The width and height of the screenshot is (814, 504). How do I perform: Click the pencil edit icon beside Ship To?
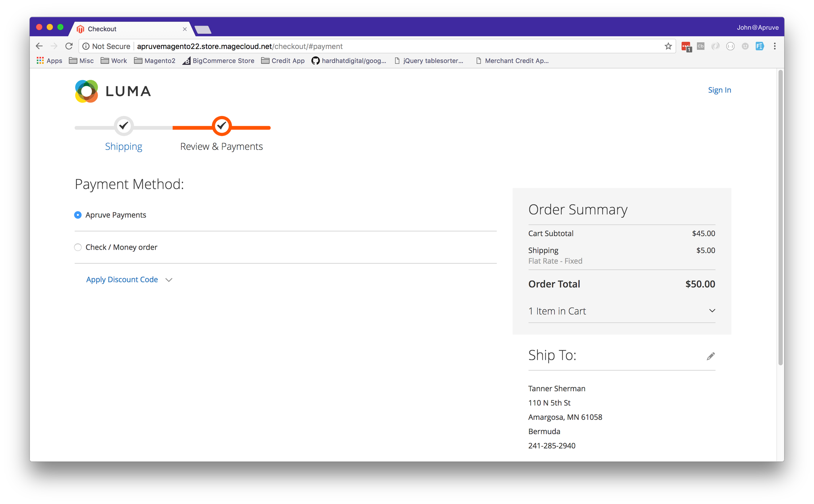tap(711, 356)
